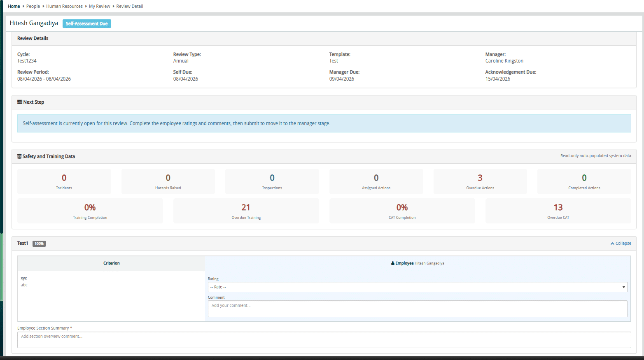Screen dimensions: 644x360
Task: Click the 09/04/2026 manager due date
Action: tap(342, 79)
